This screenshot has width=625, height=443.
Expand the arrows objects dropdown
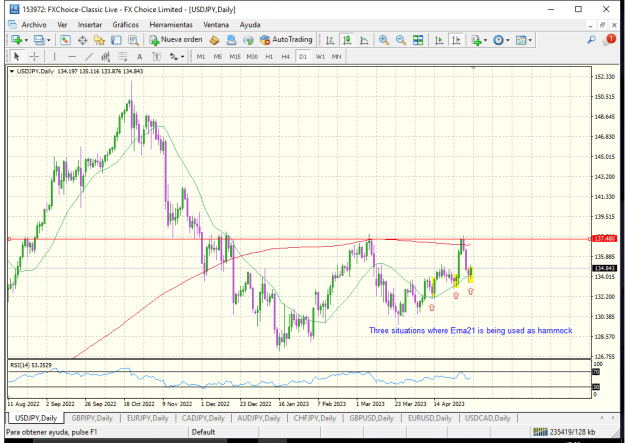coord(183,57)
